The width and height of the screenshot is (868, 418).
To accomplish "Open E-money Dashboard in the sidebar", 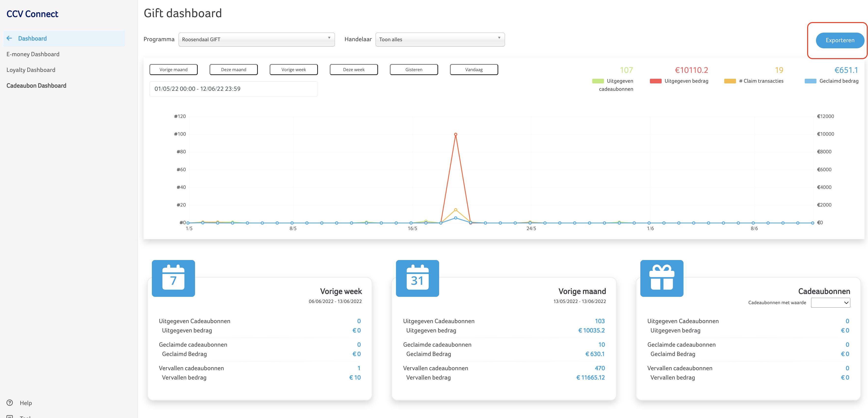I will point(33,54).
